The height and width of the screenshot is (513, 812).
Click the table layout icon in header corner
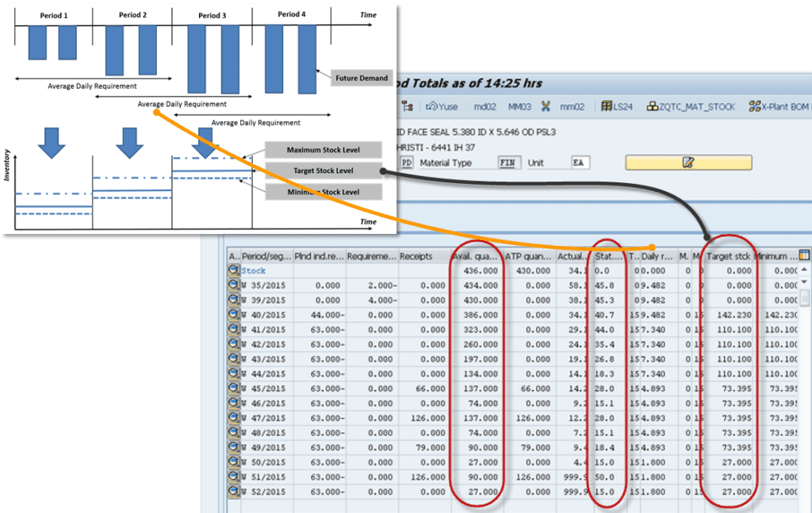coord(803,255)
